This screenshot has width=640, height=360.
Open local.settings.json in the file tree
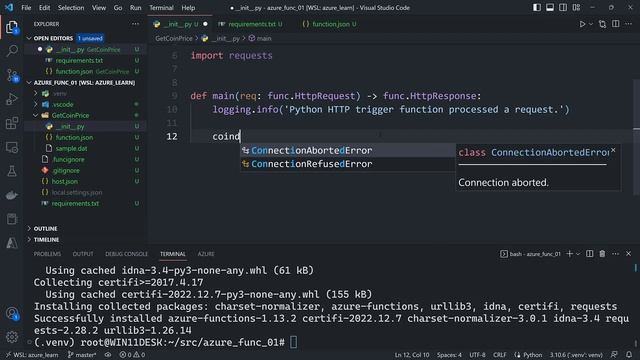point(77,193)
